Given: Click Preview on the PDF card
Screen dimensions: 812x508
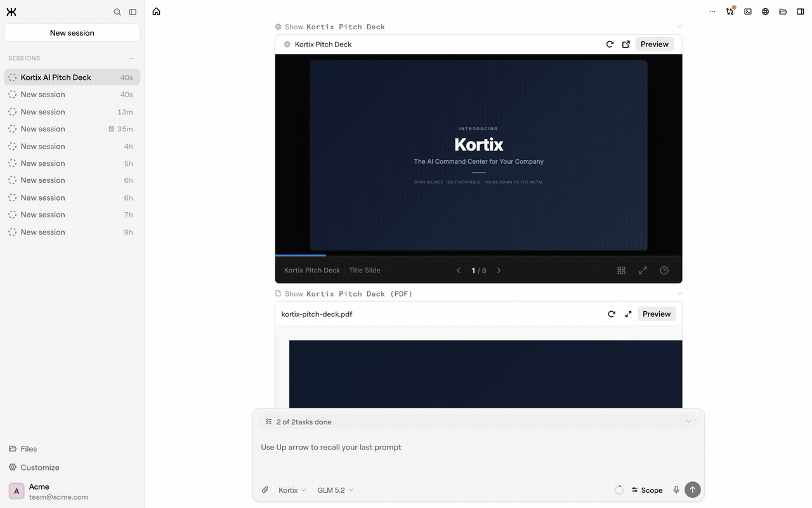Looking at the screenshot, I should click(657, 314).
